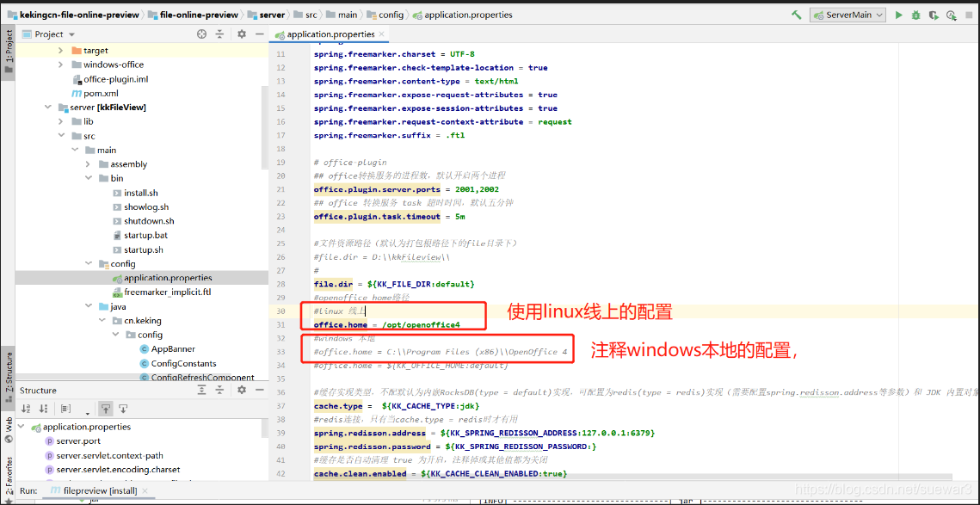The height and width of the screenshot is (505, 980).
Task: Expand all in Structure panel
Action: pos(201,390)
